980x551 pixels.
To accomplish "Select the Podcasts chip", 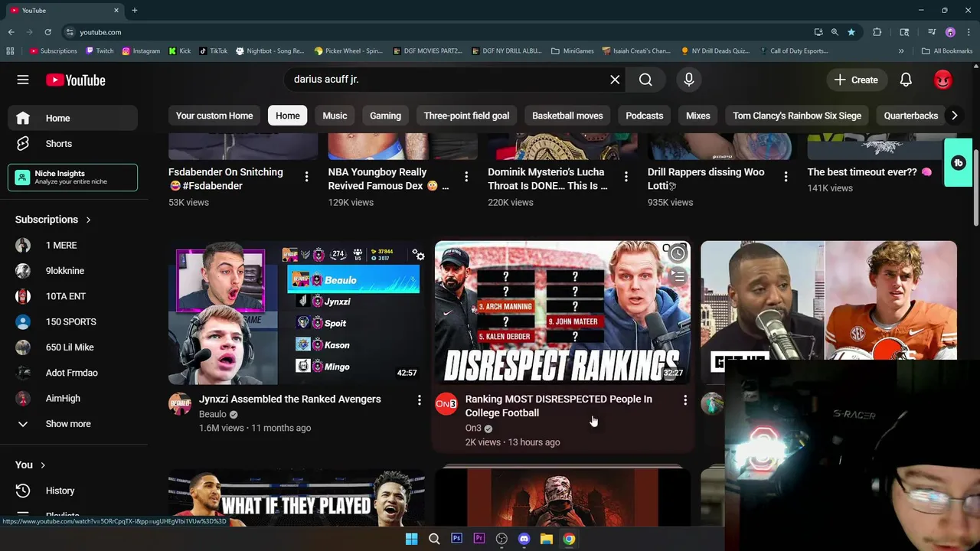I will [645, 116].
